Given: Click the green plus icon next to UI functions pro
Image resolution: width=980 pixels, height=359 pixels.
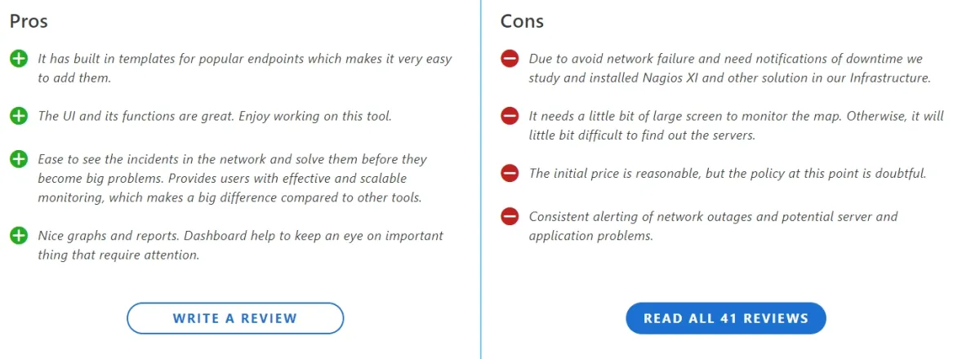Looking at the screenshot, I should 19,116.
